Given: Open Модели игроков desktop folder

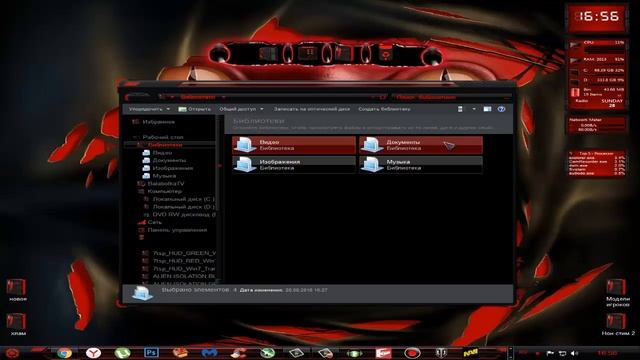Looking at the screenshot, I should pyautogui.click(x=617, y=293).
